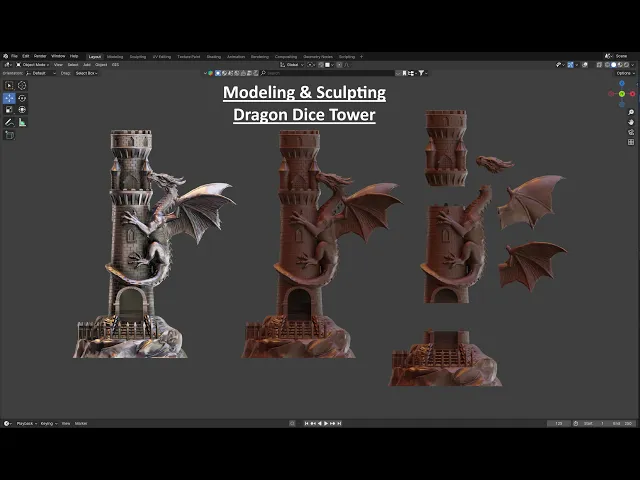Click the green Y axis gizmo ball
The height and width of the screenshot is (480, 640).
tap(622, 94)
